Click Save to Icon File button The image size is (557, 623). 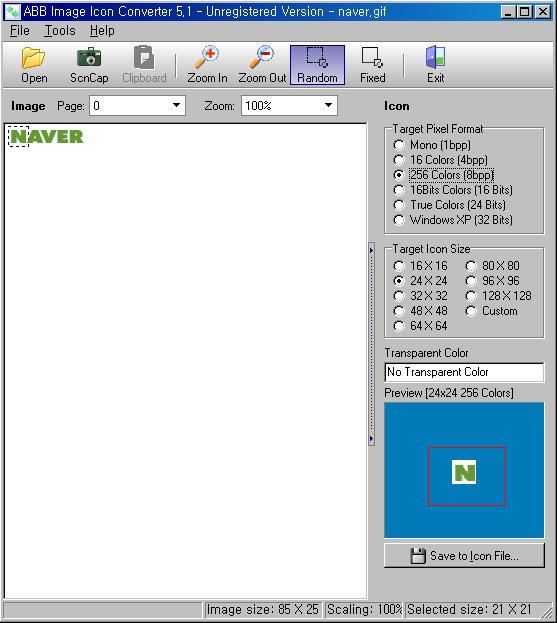464,555
